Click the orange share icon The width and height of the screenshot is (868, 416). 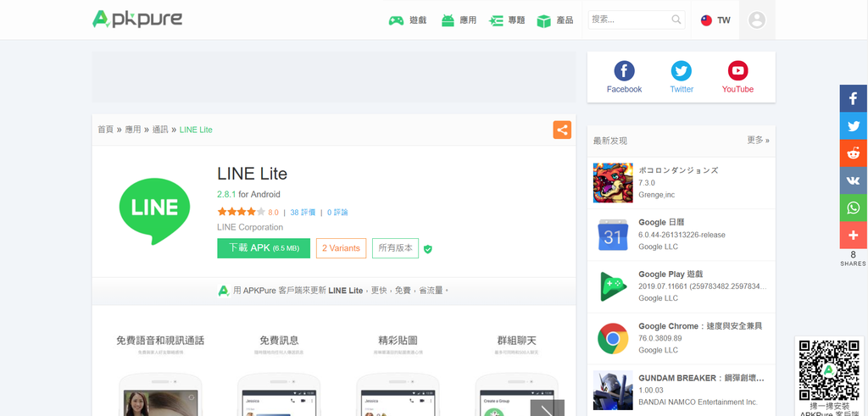[562, 130]
